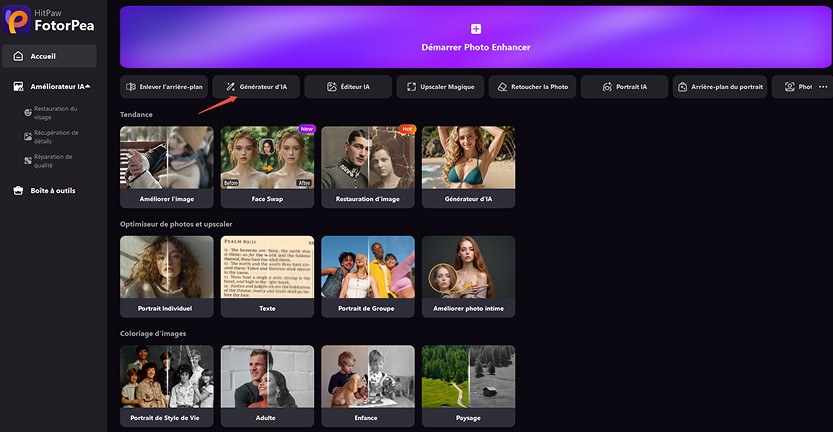Click the Hot badge on Restauration d'image
Screen dimensions: 833x432
pyautogui.click(x=407, y=129)
